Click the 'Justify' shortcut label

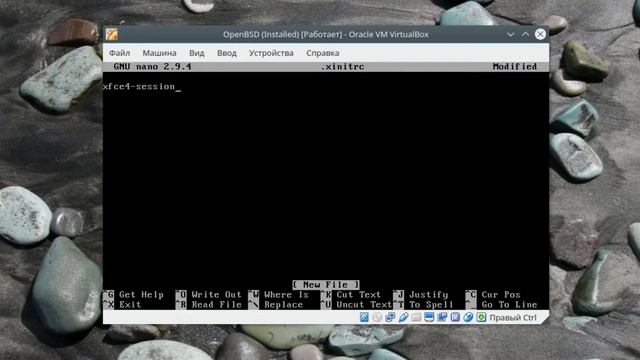428,295
